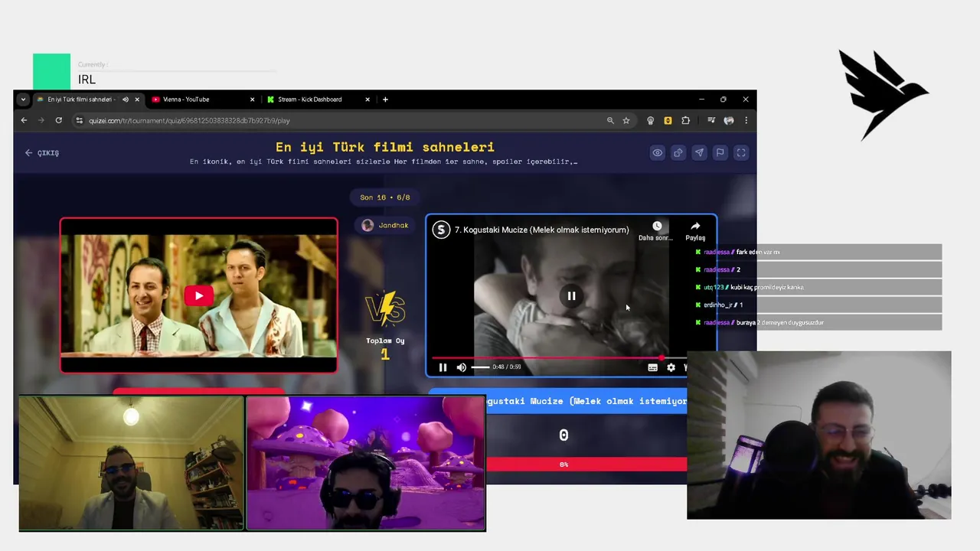This screenshot has height=551, width=980.
Task: Click the IRL category label
Action: coord(87,80)
